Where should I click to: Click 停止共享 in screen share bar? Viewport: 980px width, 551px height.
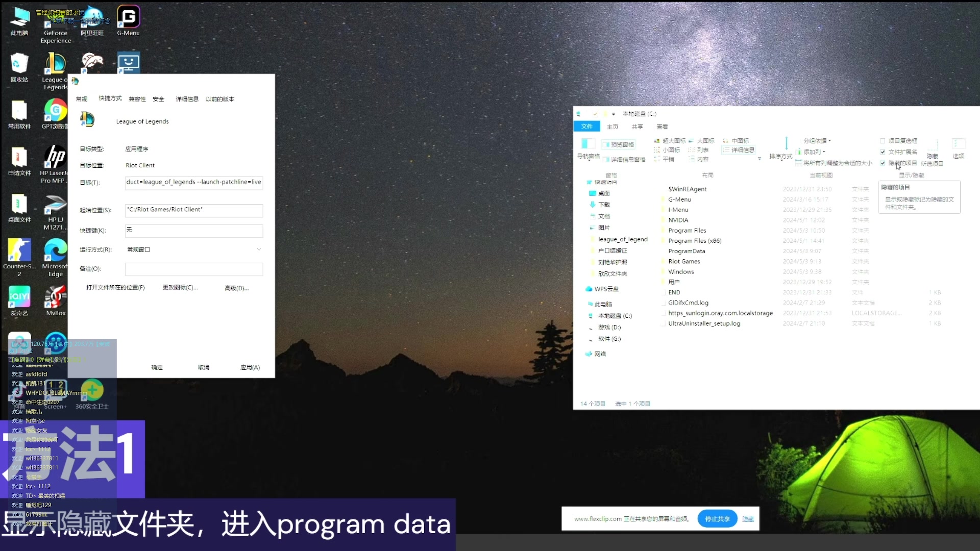(717, 519)
